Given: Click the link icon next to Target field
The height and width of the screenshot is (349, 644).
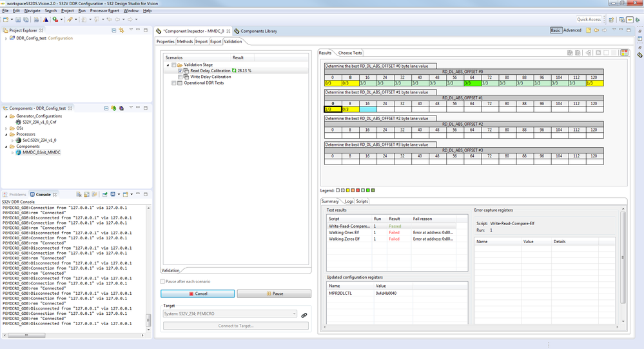Looking at the screenshot, I should pyautogui.click(x=304, y=315).
